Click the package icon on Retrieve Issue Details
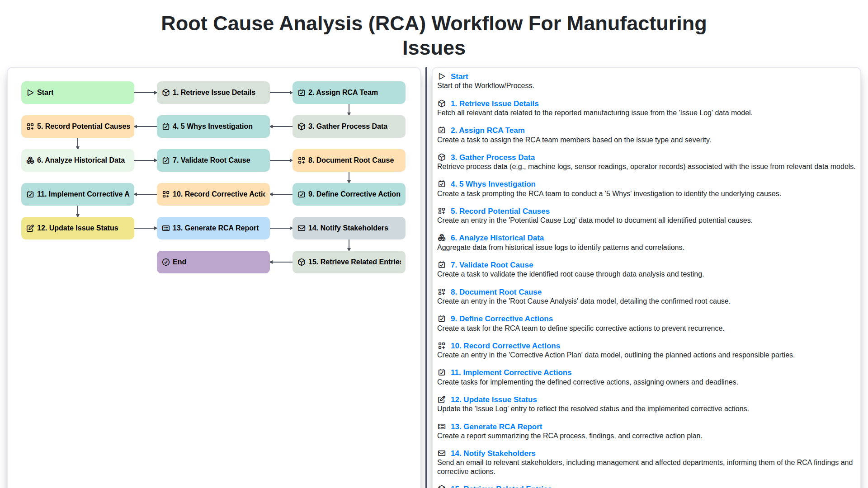 point(165,92)
